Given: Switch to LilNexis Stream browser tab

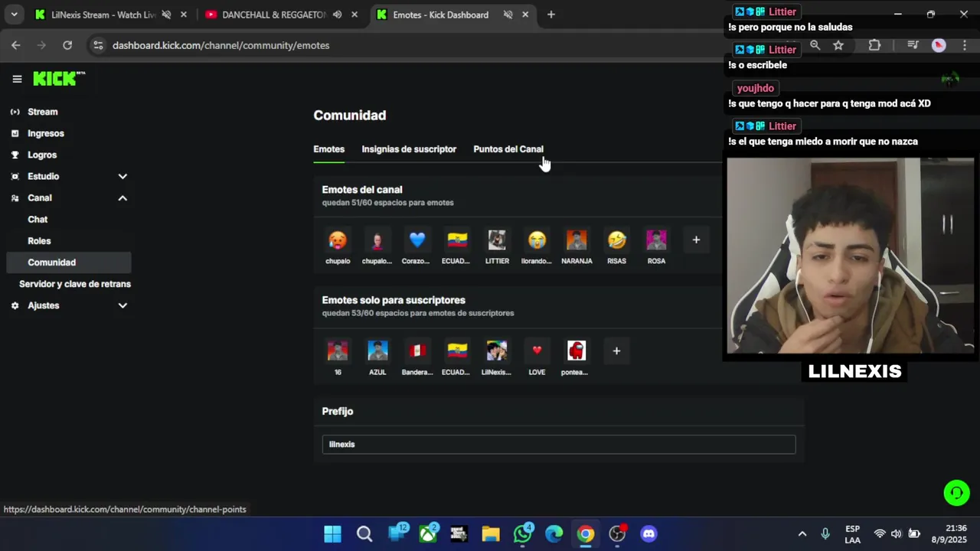Looking at the screenshot, I should (x=103, y=15).
